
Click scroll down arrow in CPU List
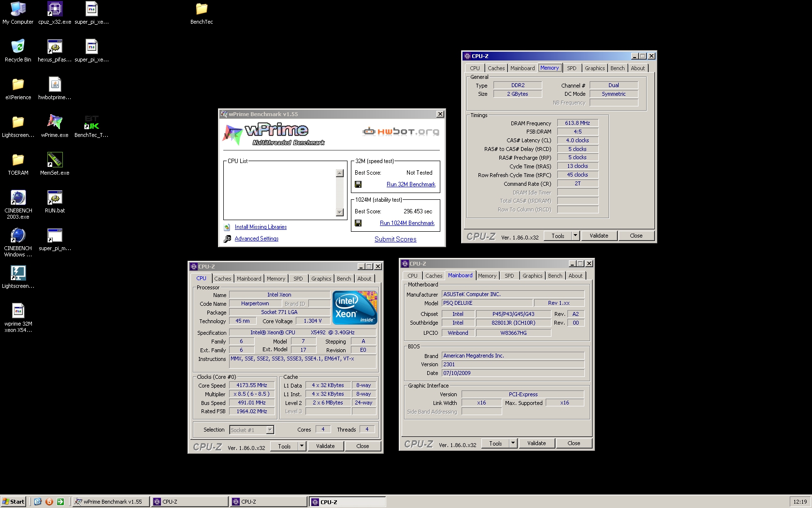pyautogui.click(x=339, y=212)
